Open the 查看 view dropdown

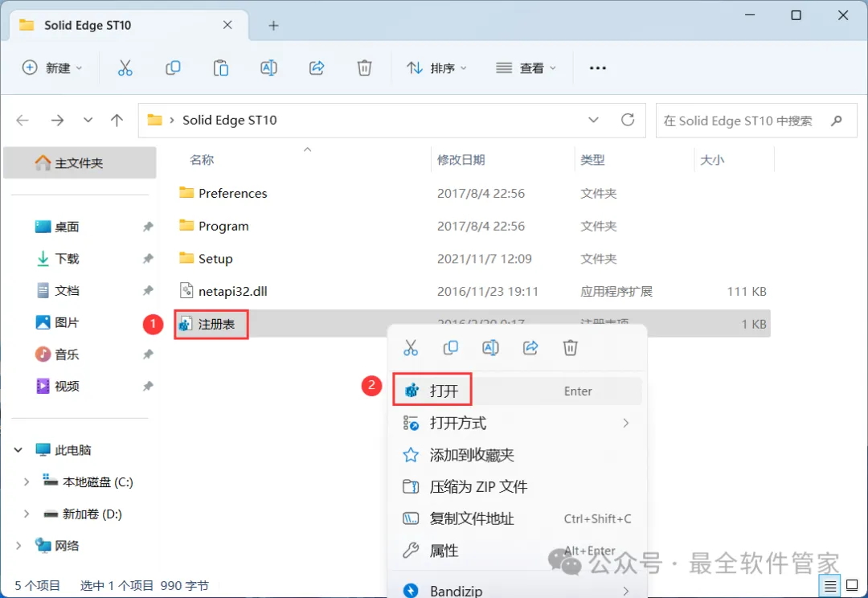pos(526,68)
